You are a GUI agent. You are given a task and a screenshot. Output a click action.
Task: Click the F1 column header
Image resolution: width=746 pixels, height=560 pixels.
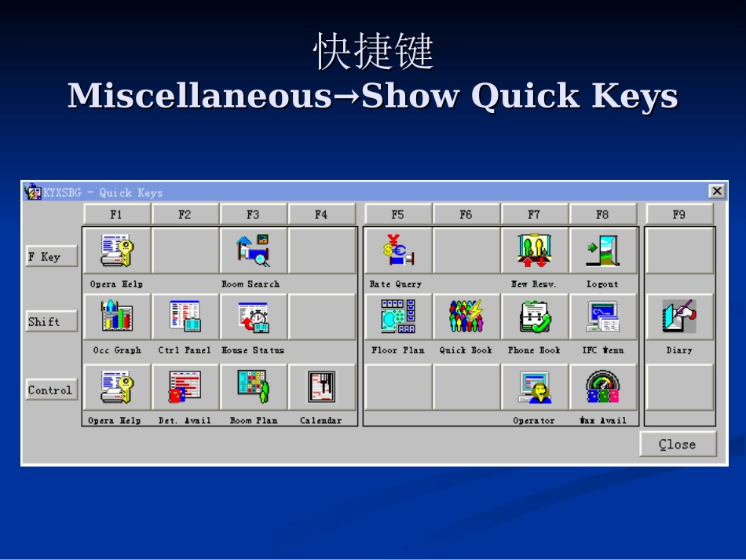pyautogui.click(x=117, y=214)
